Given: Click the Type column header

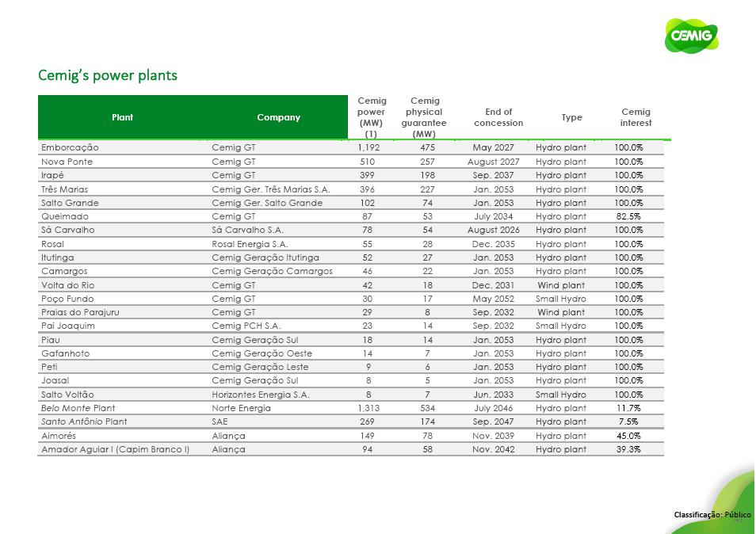Looking at the screenshot, I should (571, 117).
